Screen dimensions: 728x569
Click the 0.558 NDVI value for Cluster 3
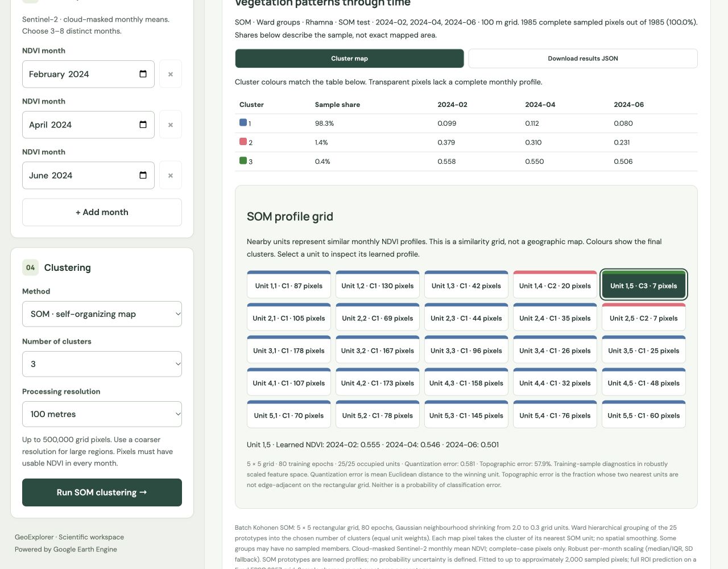[446, 162]
